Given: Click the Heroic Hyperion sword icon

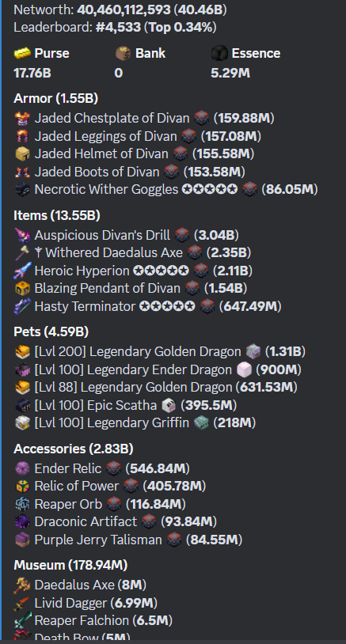Looking at the screenshot, I should pos(22,271).
